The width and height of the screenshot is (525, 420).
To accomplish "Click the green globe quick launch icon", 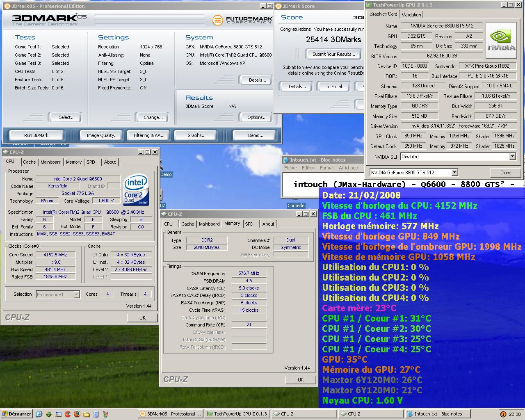I will tap(49, 414).
